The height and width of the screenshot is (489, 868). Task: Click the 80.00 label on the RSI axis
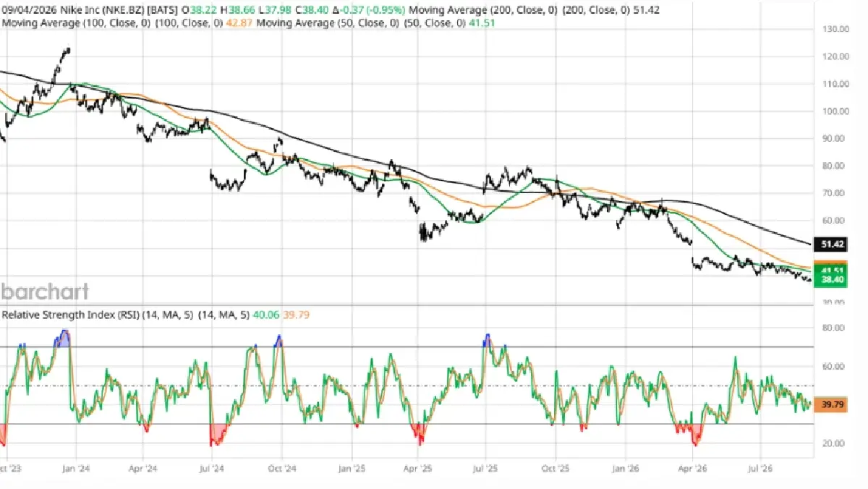click(835, 328)
